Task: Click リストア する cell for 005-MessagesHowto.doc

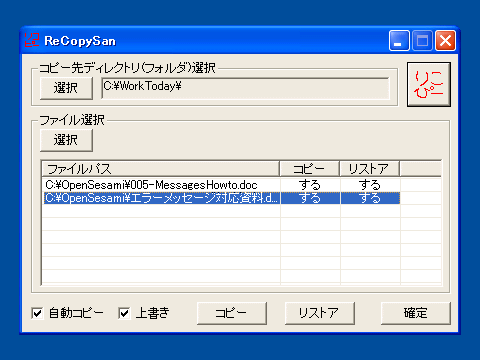Action: pos(370,185)
